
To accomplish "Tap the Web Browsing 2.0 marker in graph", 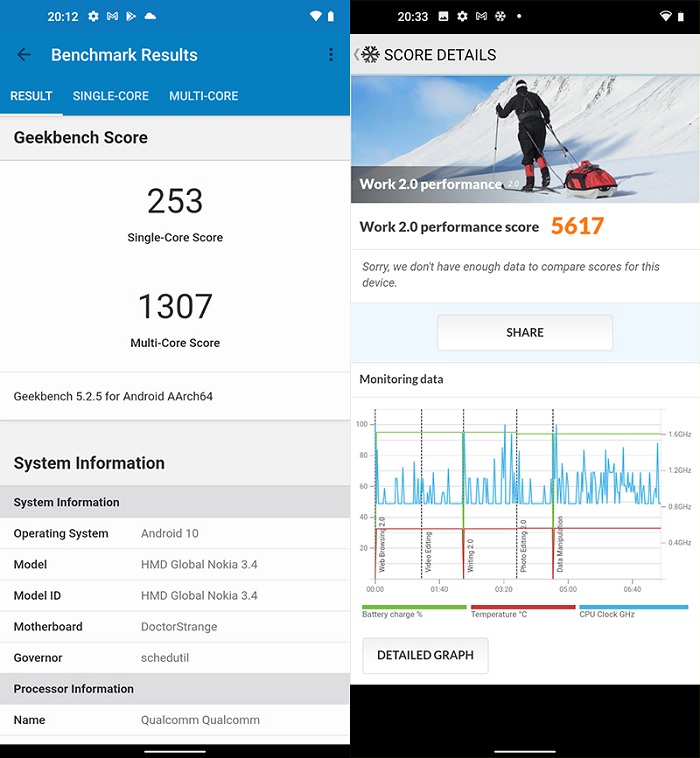I will tap(382, 545).
